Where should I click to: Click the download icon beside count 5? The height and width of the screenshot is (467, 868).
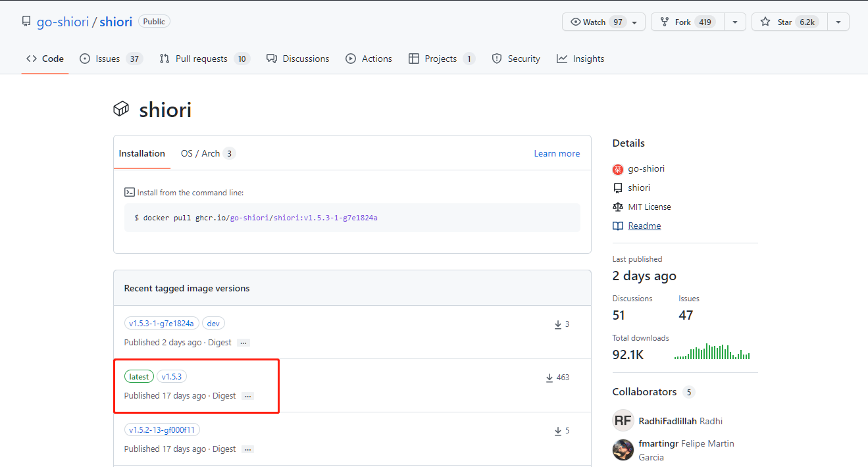(558, 431)
